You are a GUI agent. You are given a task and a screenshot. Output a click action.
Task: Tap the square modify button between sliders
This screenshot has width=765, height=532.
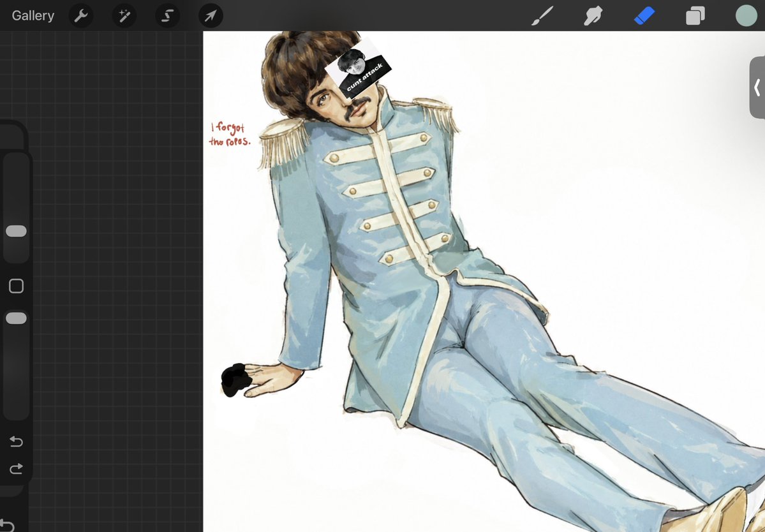click(x=16, y=286)
